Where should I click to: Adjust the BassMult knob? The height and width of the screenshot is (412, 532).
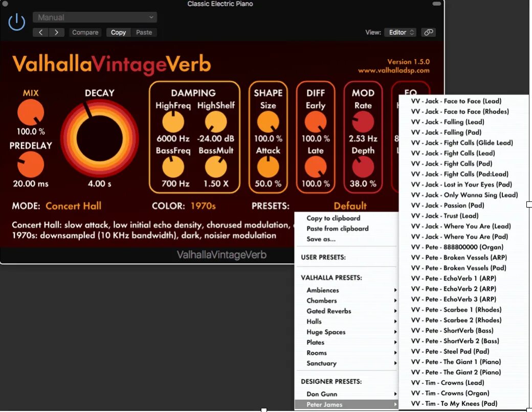click(x=216, y=167)
